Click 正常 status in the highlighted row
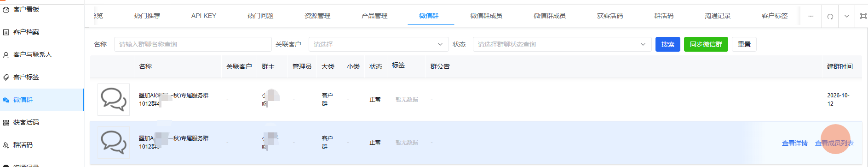The image size is (868, 167). 375,142
